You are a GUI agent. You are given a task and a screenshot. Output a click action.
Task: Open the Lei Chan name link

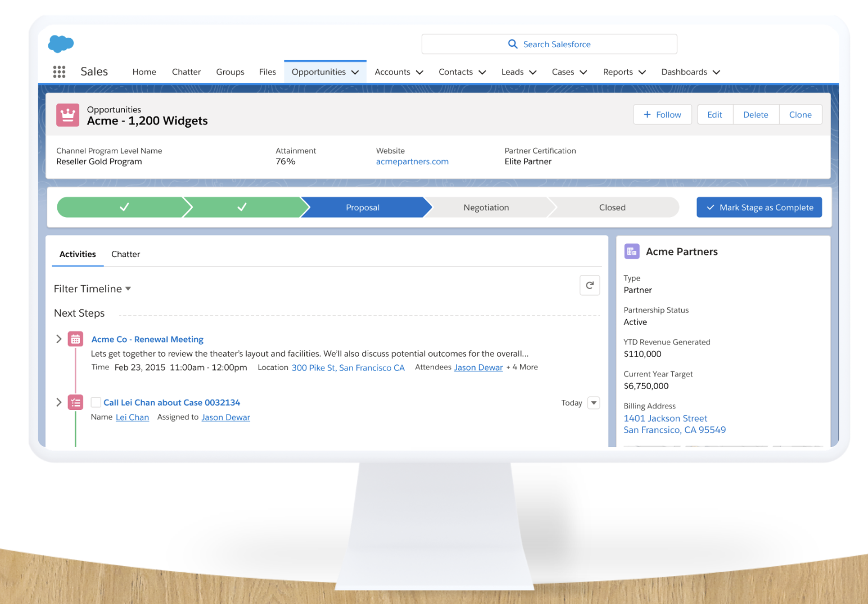pyautogui.click(x=132, y=417)
